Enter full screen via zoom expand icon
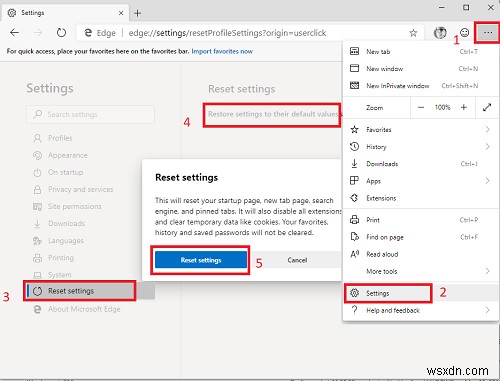 (487, 107)
